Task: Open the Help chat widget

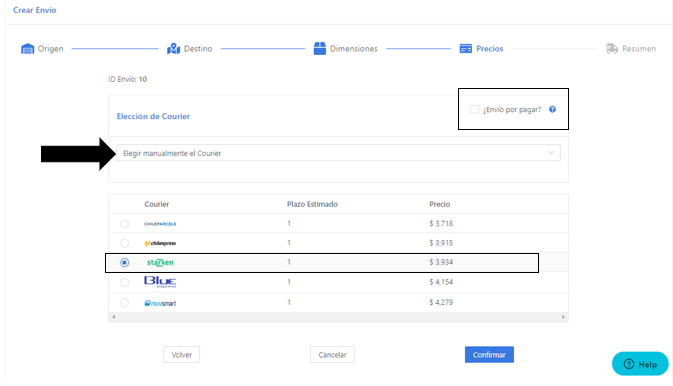Action: pyautogui.click(x=640, y=364)
